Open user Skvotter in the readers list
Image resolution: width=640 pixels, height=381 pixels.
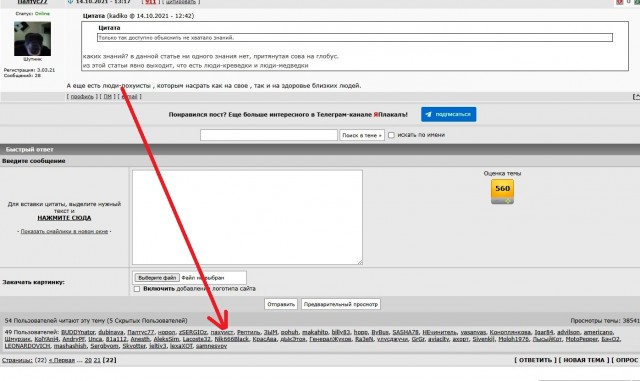coord(133,346)
